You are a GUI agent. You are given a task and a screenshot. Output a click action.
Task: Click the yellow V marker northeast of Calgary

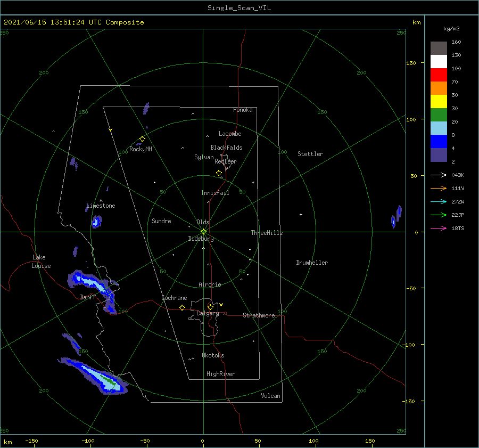221,305
